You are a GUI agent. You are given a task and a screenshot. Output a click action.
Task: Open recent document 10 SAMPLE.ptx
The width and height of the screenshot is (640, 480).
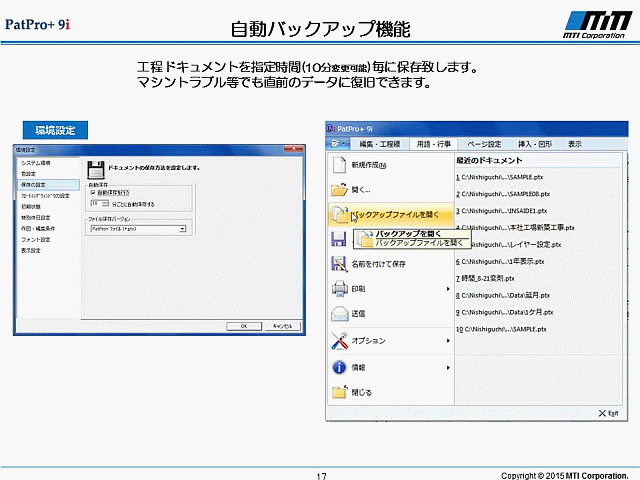[x=501, y=329]
